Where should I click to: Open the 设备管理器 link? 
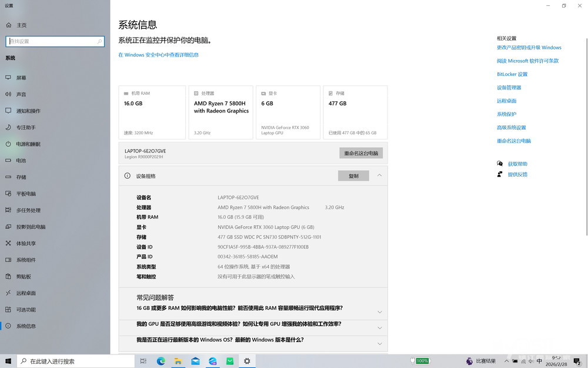tap(509, 87)
